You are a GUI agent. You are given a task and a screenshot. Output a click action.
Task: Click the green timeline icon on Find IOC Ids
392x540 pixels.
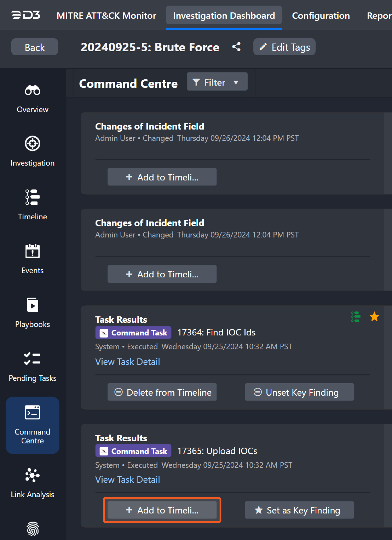point(356,317)
